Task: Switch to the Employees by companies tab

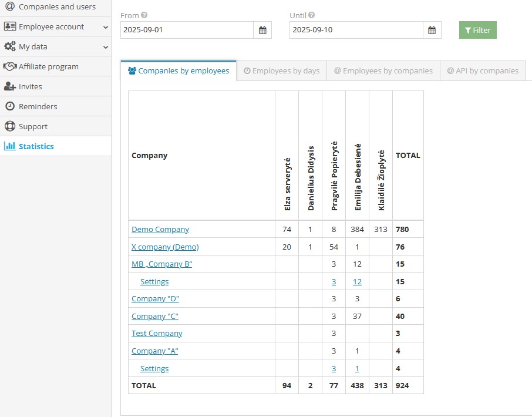Action: [383, 70]
